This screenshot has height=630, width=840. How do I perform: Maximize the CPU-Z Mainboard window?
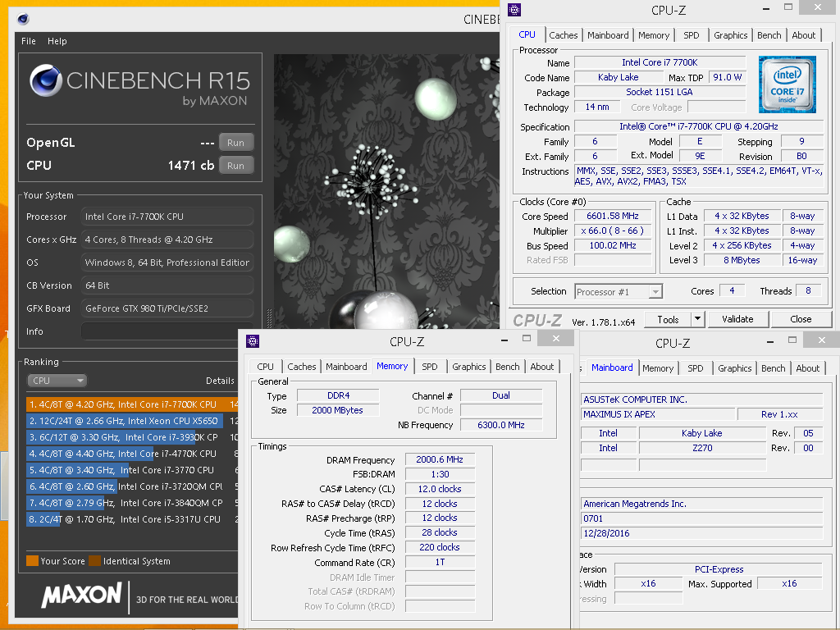click(x=792, y=340)
